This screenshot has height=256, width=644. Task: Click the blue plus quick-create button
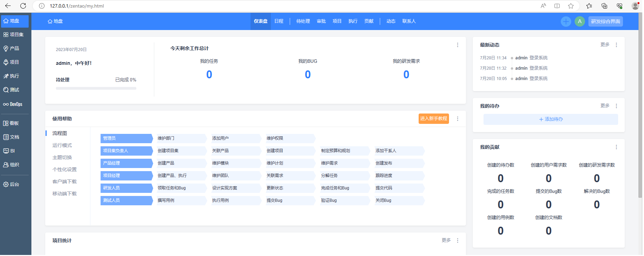pyautogui.click(x=566, y=21)
